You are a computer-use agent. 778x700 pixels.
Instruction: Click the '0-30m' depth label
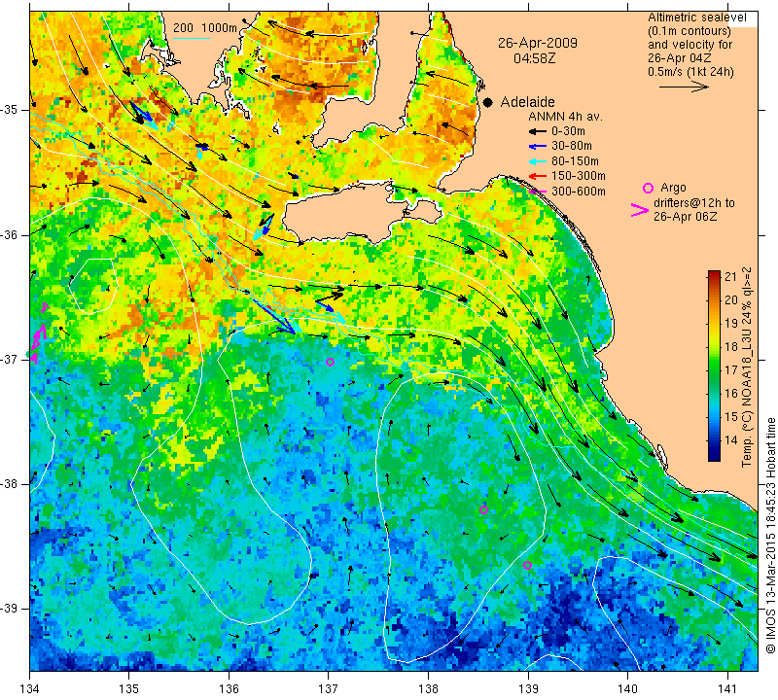tap(568, 131)
